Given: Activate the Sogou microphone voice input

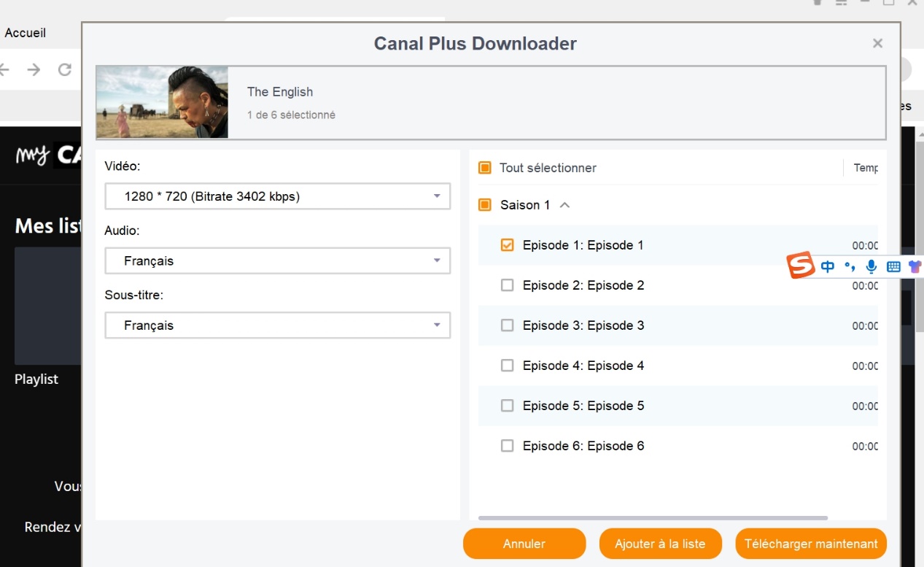Looking at the screenshot, I should tap(871, 266).
